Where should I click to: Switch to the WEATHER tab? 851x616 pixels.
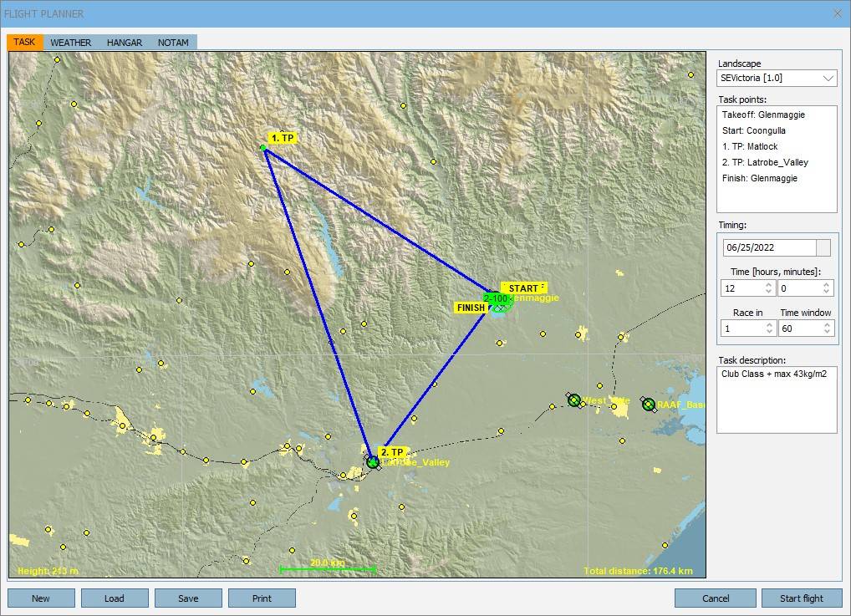point(71,43)
